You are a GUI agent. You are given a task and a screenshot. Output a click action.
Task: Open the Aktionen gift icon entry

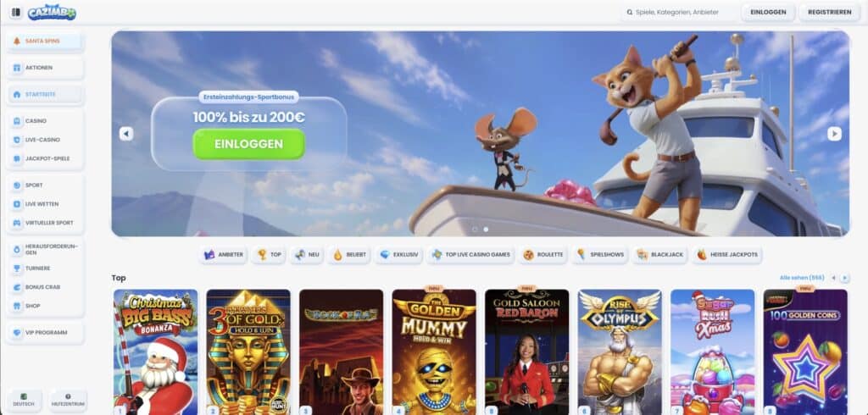coord(45,68)
